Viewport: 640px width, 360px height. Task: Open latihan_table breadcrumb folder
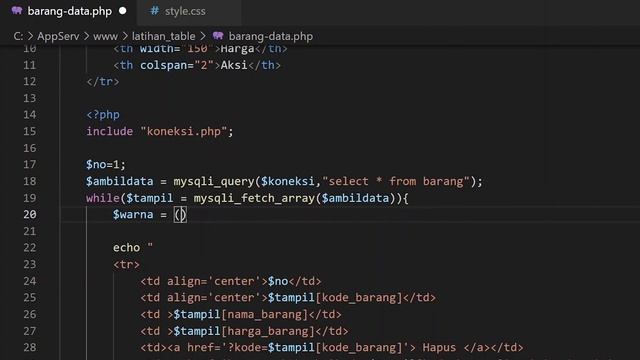164,36
